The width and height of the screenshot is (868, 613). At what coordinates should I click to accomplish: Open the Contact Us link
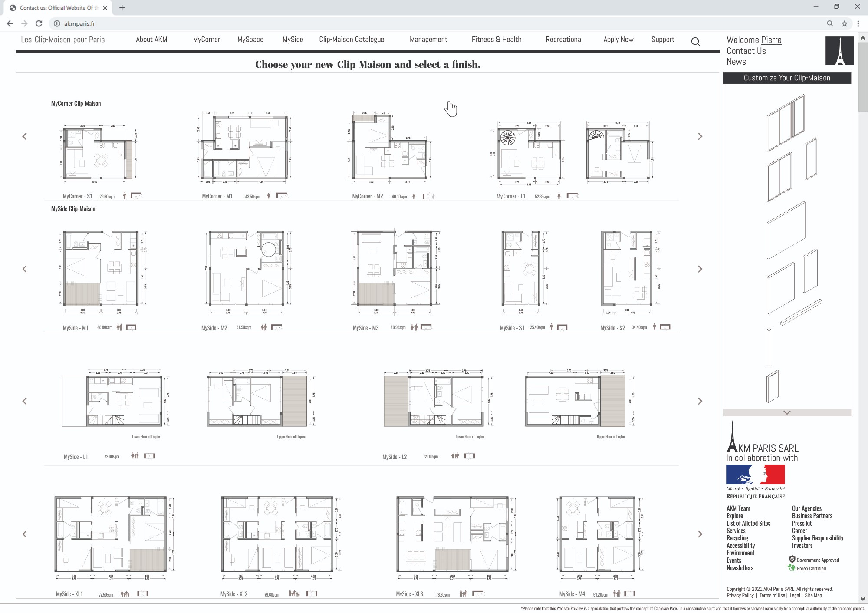pos(746,51)
